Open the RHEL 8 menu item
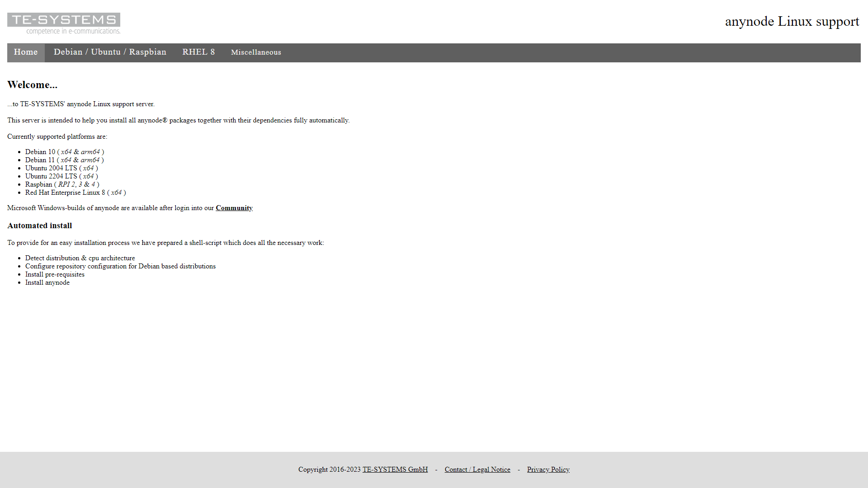Image resolution: width=868 pixels, height=488 pixels. point(198,52)
